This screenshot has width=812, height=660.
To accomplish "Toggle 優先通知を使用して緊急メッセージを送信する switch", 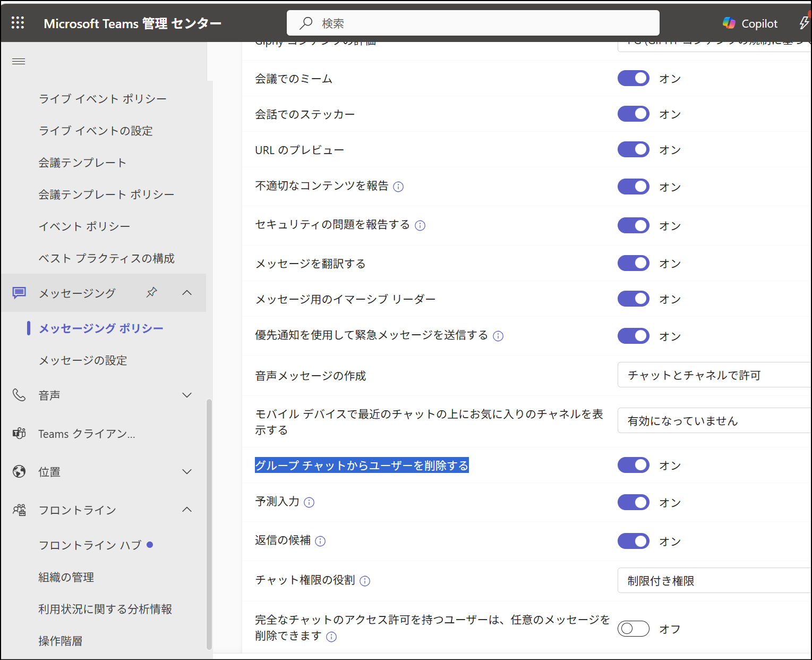I will pos(634,336).
